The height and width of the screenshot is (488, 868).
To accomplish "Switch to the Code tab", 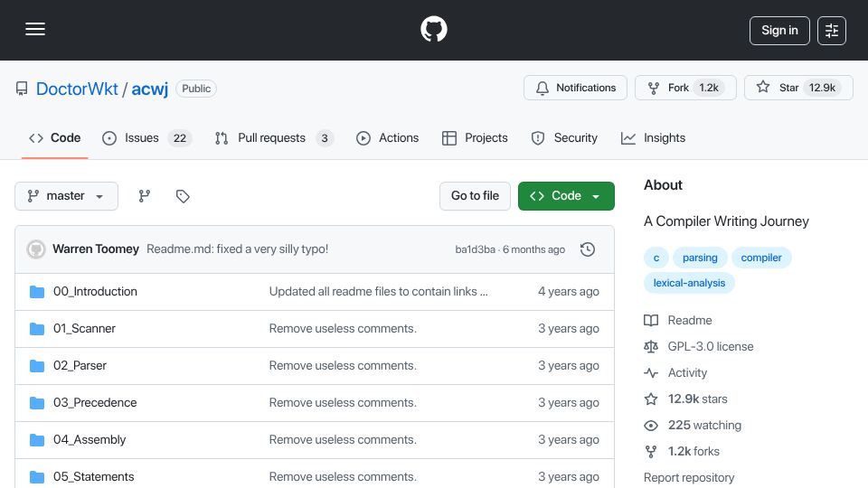I will pyautogui.click(x=55, y=137).
